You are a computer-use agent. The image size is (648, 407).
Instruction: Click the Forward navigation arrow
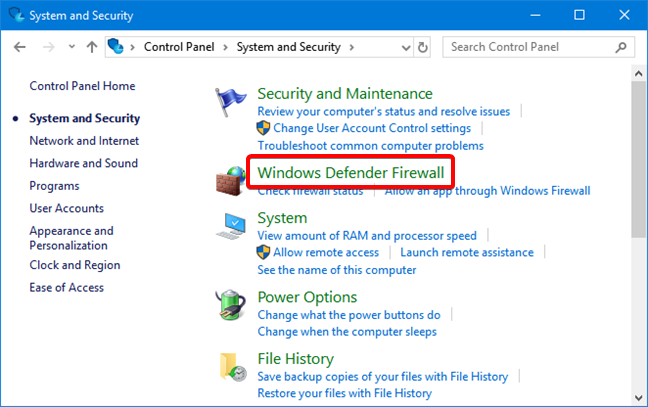coord(48,47)
